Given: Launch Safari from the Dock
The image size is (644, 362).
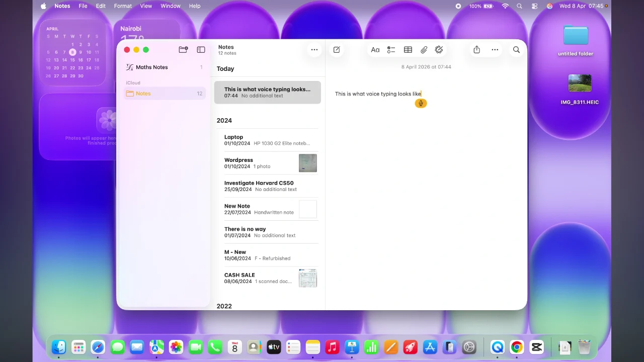Looking at the screenshot, I should pos(98,347).
